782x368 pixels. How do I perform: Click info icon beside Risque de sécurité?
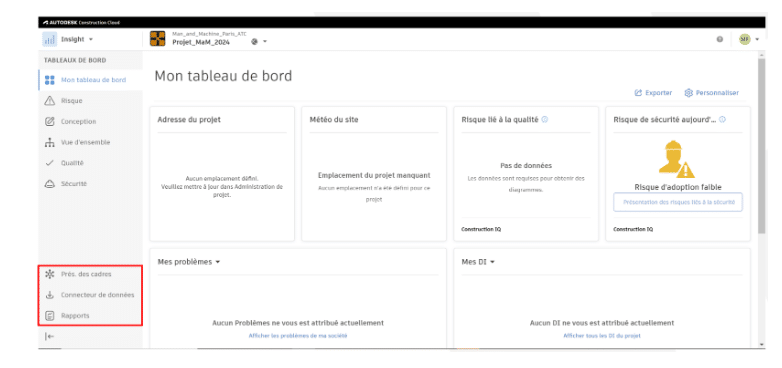tap(723, 120)
